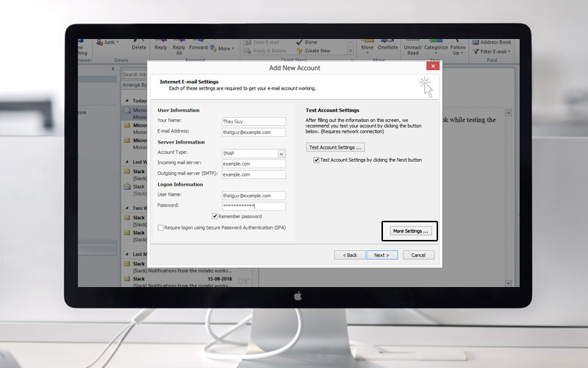Click the Password field
588x368 pixels.
coord(254,206)
